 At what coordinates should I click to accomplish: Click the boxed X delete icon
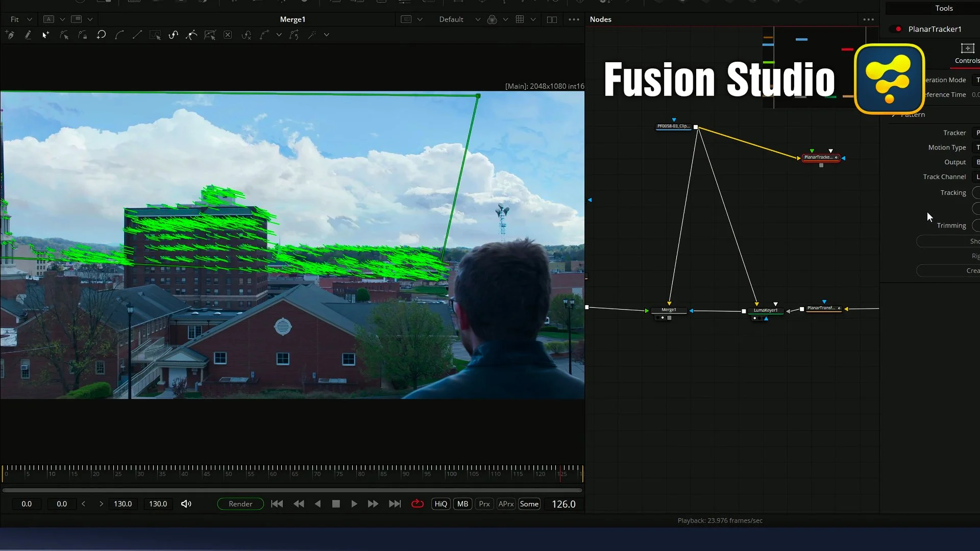coord(228,35)
